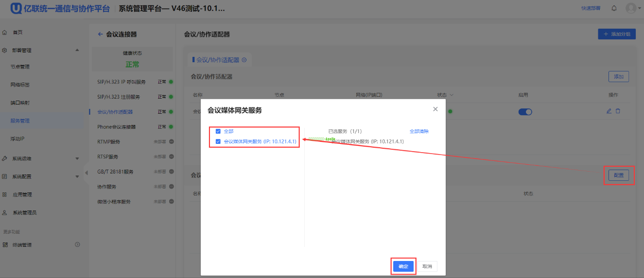The width and height of the screenshot is (644, 278).
Task: Click the 全部清除 link
Action: [419, 131]
